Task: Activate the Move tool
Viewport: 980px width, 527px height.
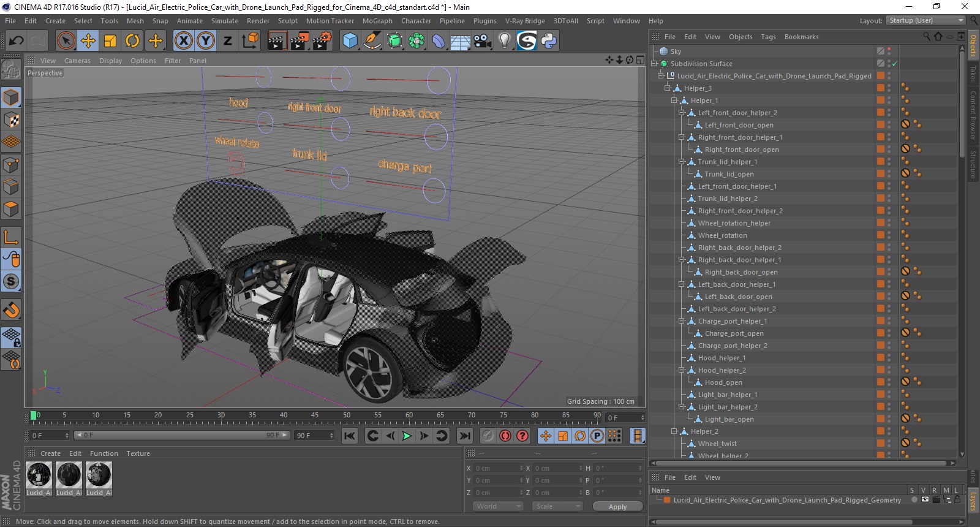Action: [88, 41]
